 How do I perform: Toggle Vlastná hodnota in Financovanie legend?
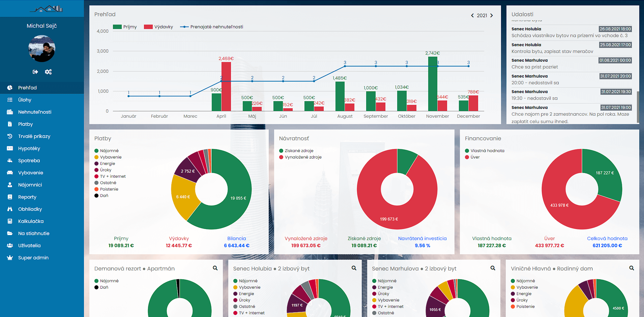[485, 151]
